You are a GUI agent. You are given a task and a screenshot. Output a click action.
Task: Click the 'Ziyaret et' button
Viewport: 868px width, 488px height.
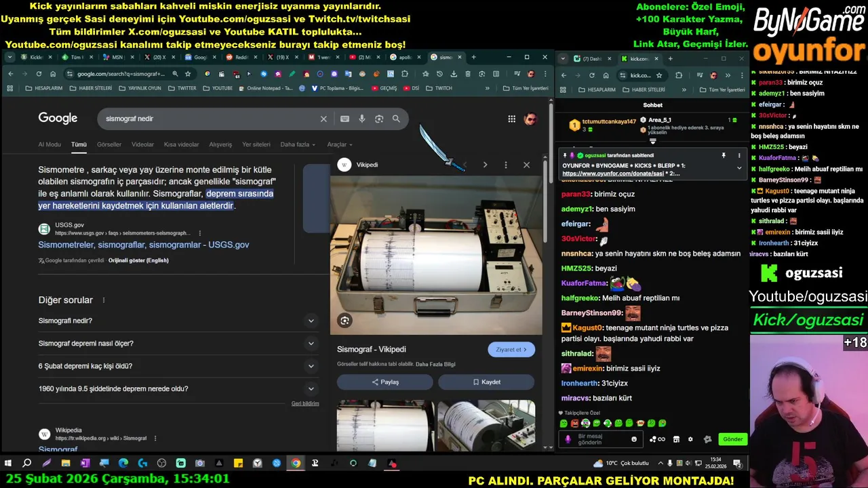click(x=511, y=350)
